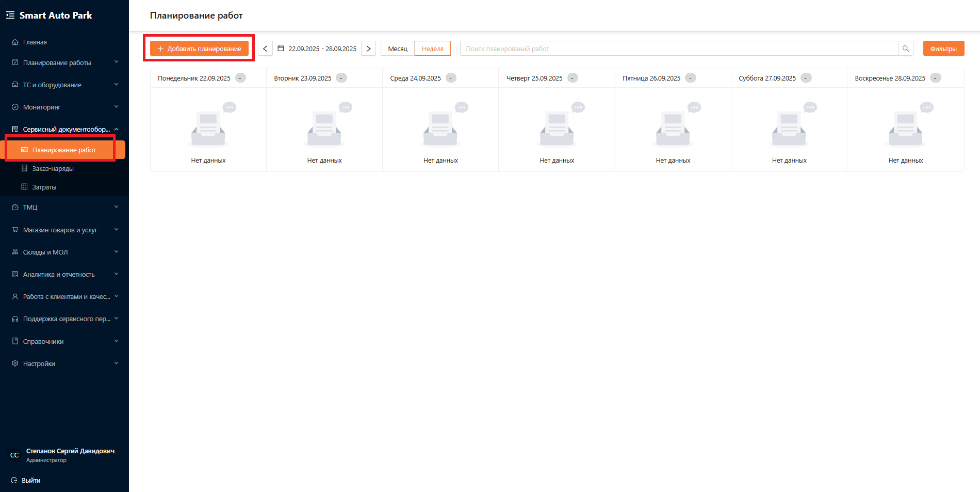Open Затраты menu item

(x=44, y=187)
